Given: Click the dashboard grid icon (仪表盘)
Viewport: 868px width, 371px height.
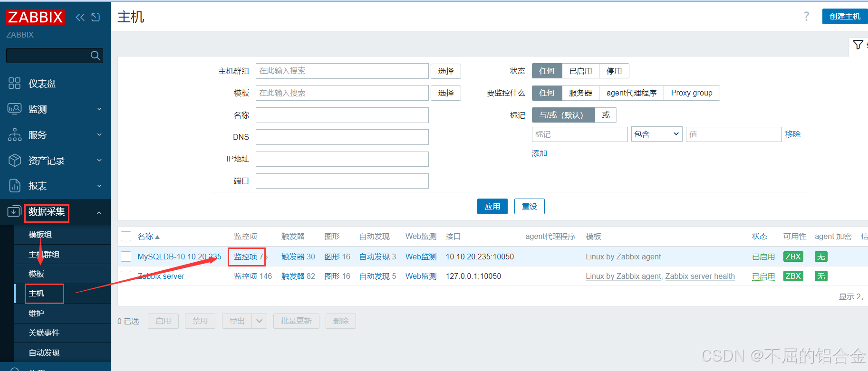Looking at the screenshot, I should (x=15, y=84).
